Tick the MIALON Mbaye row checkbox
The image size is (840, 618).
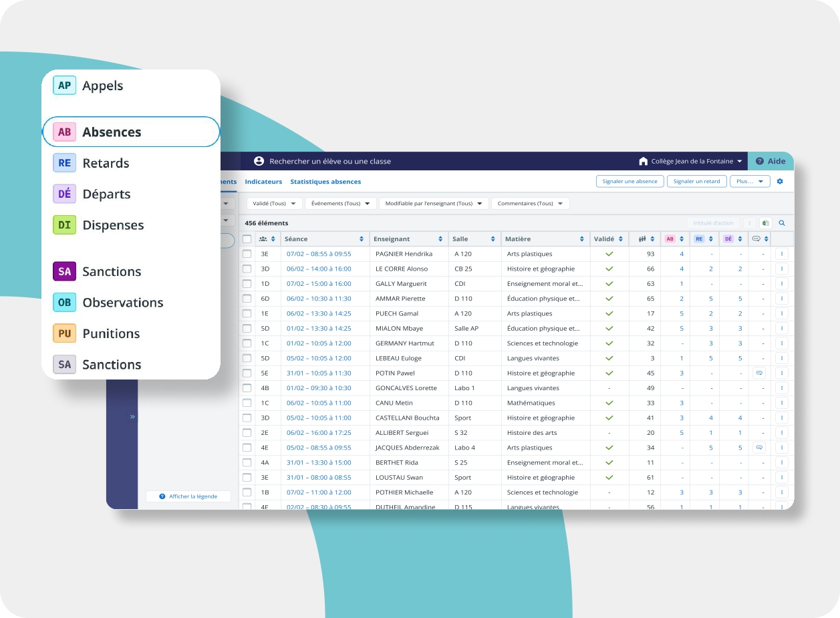(x=247, y=328)
